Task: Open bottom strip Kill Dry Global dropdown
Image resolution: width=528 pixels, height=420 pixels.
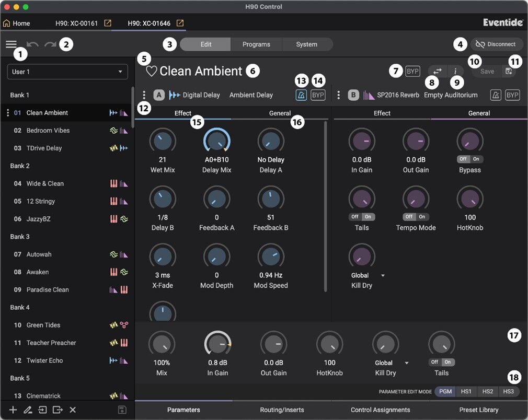Action: click(391, 363)
